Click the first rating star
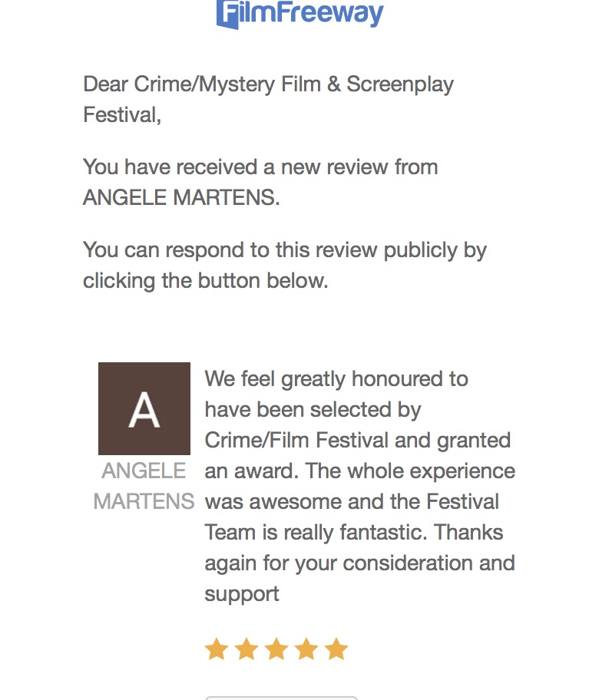599x700 pixels. 217,650
